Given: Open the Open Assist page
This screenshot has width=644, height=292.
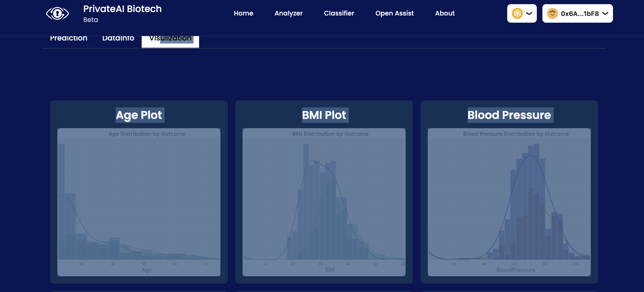Looking at the screenshot, I should pyautogui.click(x=394, y=13).
